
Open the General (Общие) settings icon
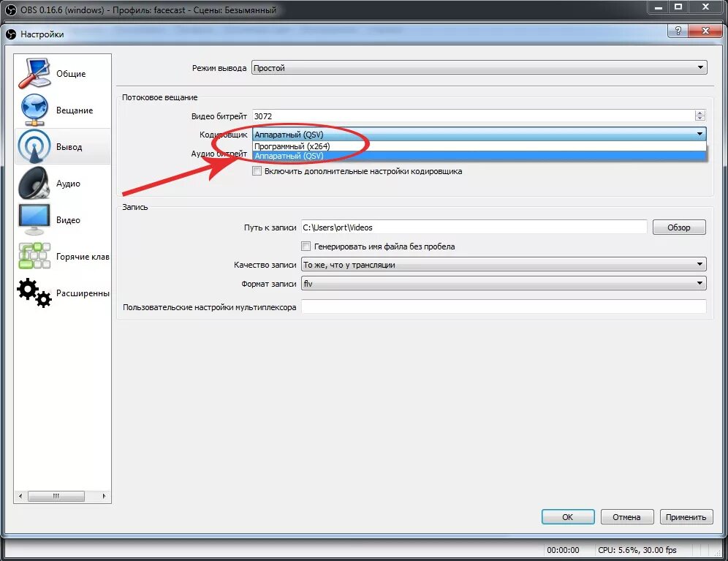pyautogui.click(x=34, y=73)
